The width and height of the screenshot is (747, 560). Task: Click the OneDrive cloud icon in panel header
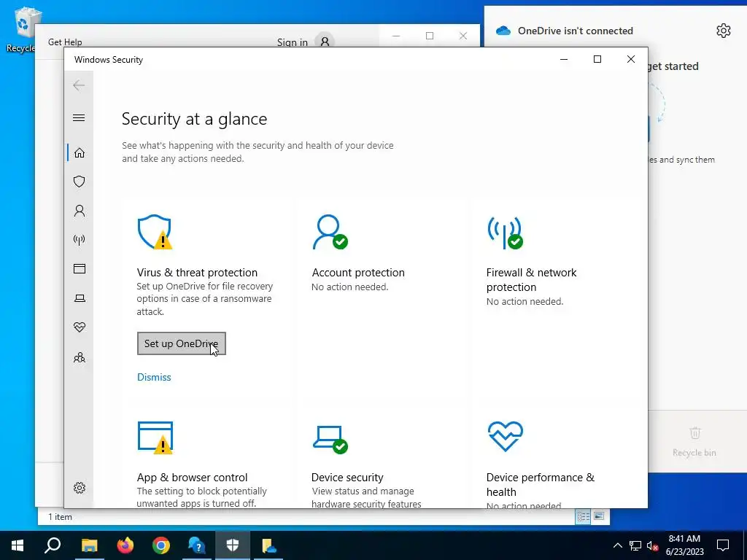(x=503, y=31)
